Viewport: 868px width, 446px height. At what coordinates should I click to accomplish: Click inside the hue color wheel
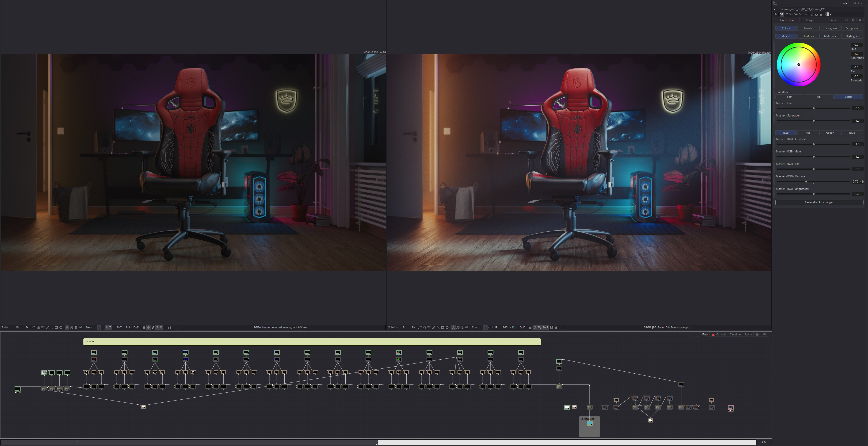[798, 64]
